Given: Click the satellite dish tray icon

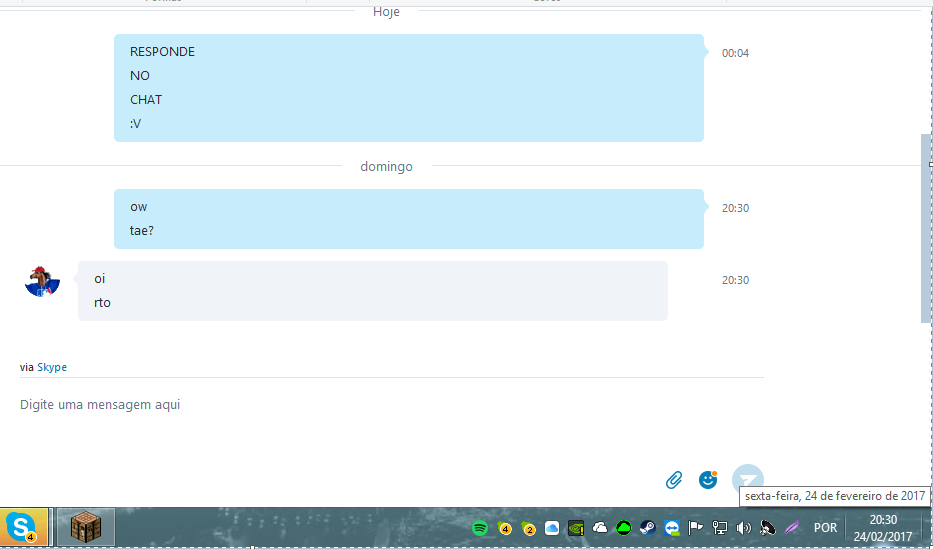Looking at the screenshot, I should tap(768, 528).
